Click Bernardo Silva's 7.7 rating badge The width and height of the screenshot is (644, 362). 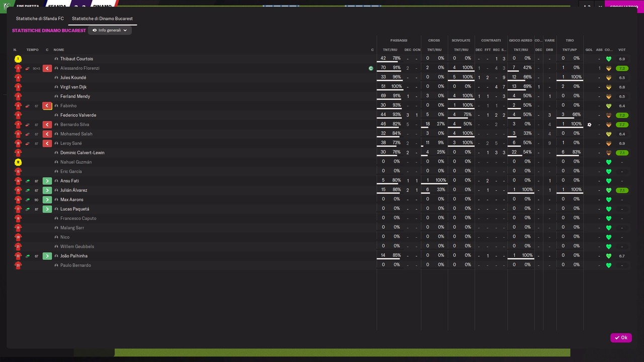pos(622,125)
